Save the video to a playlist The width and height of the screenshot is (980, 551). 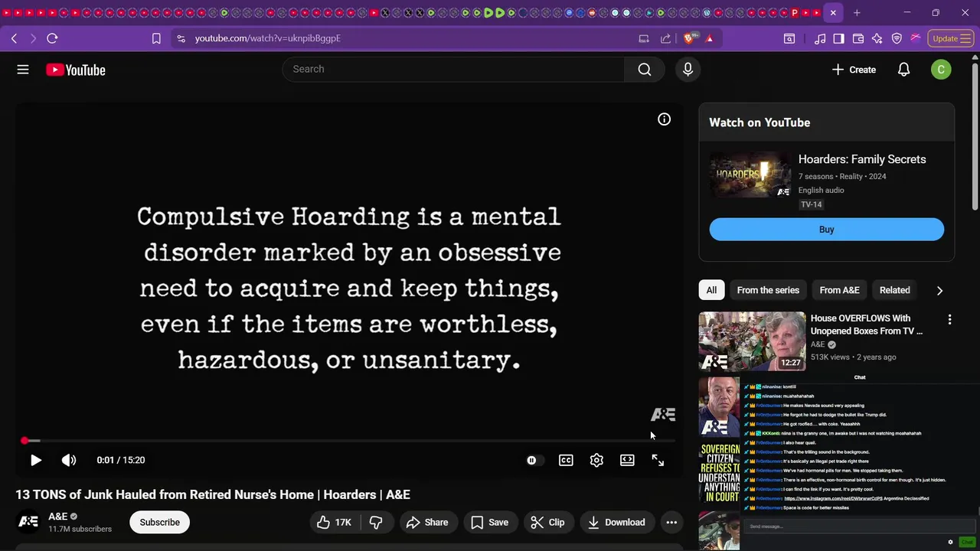[x=489, y=523]
